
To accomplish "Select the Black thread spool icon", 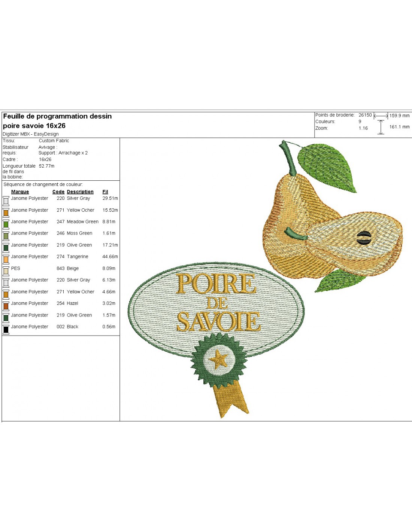I will pyautogui.click(x=6, y=329).
